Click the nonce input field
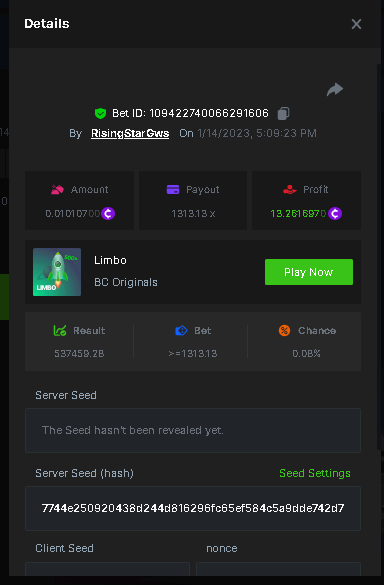This screenshot has width=384, height=585. (278, 569)
